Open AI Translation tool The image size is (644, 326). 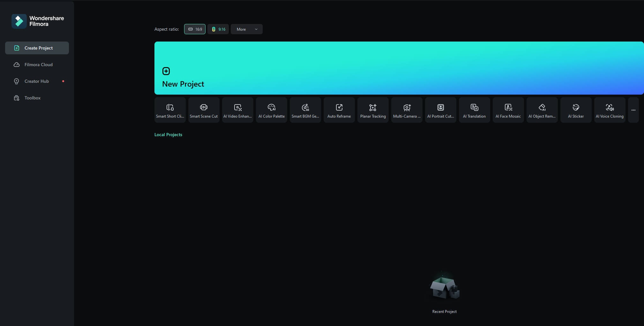(475, 110)
